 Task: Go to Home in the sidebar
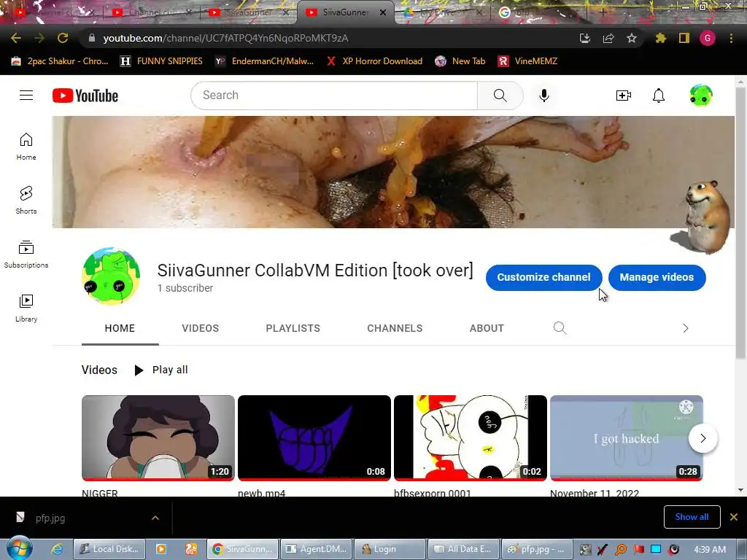26,146
